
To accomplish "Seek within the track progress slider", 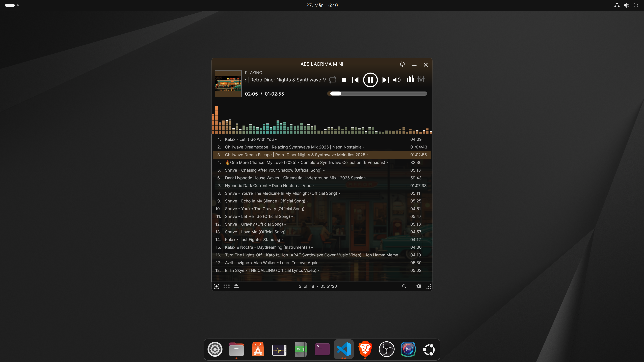I will coord(377,94).
